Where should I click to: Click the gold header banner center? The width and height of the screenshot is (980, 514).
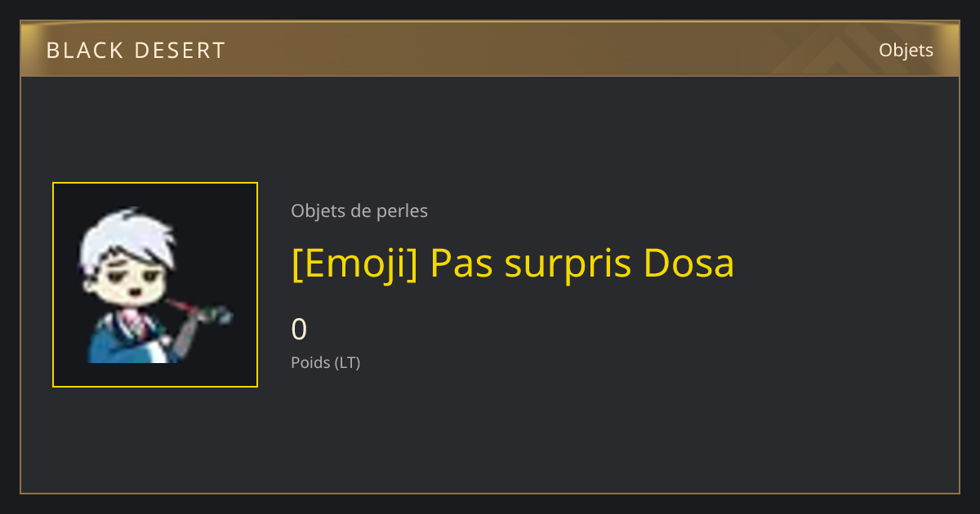pos(490,49)
